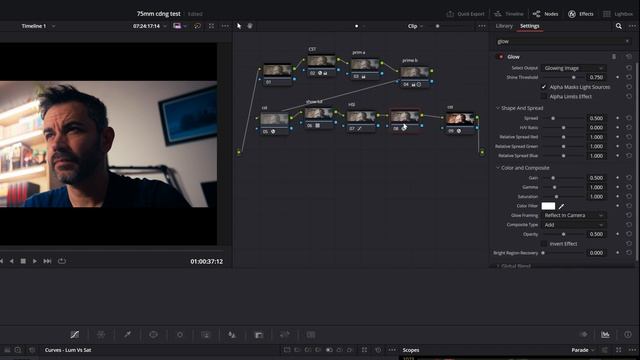The width and height of the screenshot is (640, 360).
Task: Toggle the Glow effect enable switch
Action: click(x=501, y=57)
